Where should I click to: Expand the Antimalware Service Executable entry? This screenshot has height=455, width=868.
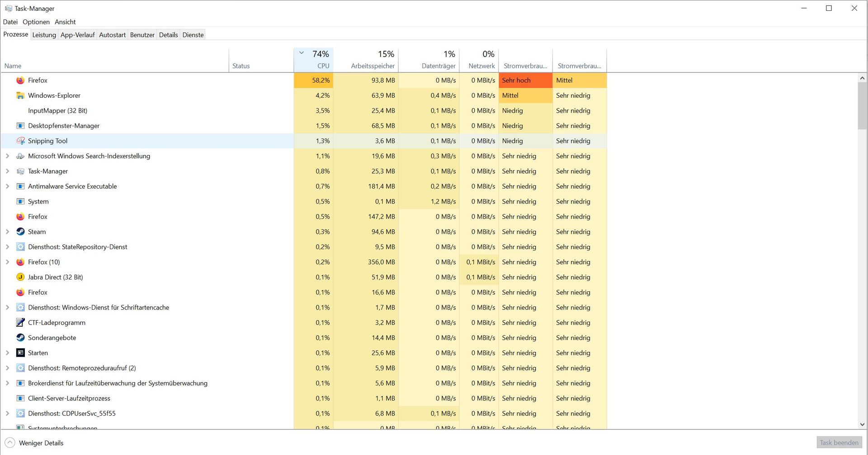coord(7,186)
